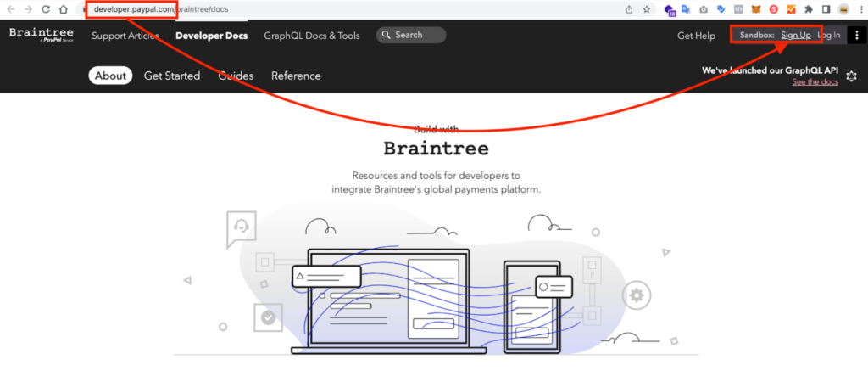This screenshot has width=868, height=376.
Task: Open the browser profile avatar
Action: tap(843, 9)
